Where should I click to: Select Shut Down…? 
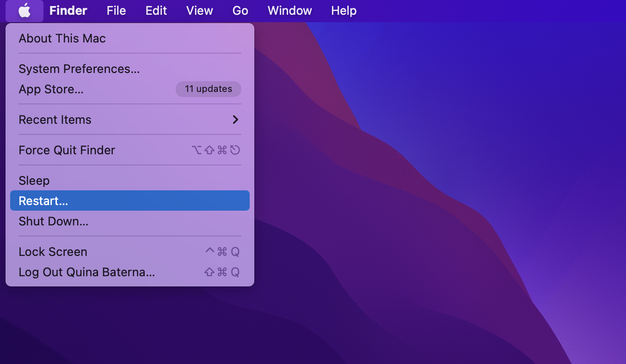pos(130,221)
